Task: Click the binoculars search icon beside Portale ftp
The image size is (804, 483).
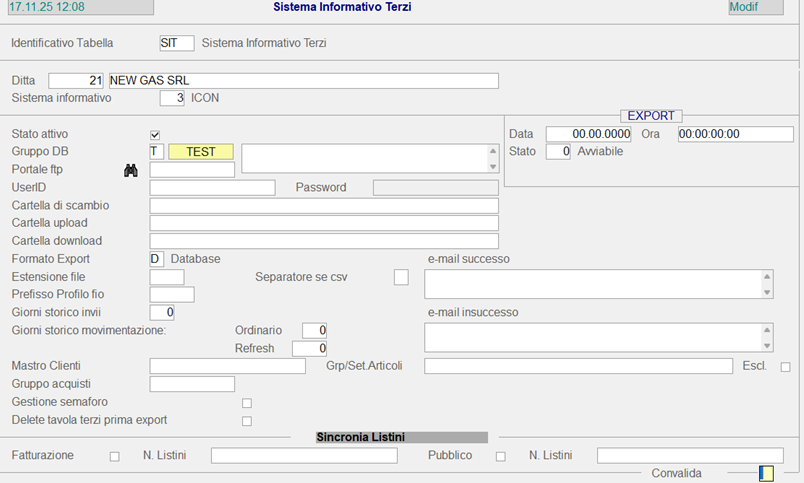Action: click(130, 171)
